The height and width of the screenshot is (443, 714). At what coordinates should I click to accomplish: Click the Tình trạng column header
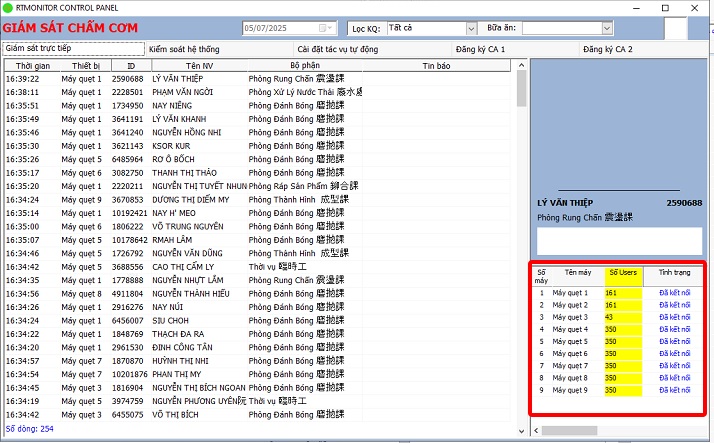pos(674,276)
